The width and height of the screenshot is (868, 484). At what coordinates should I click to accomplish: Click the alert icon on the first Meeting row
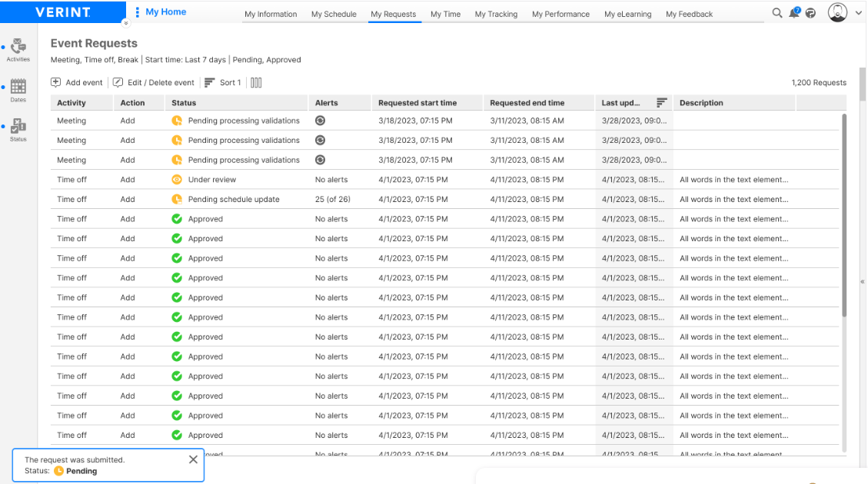[318, 121]
